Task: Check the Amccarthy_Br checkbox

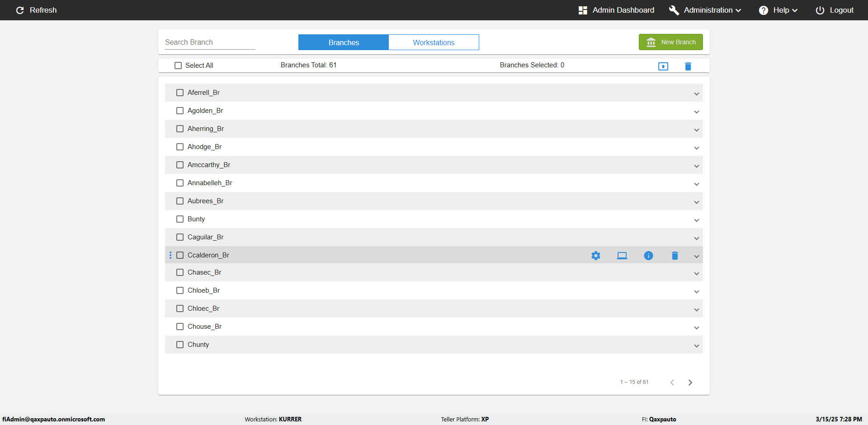Action: tap(180, 165)
